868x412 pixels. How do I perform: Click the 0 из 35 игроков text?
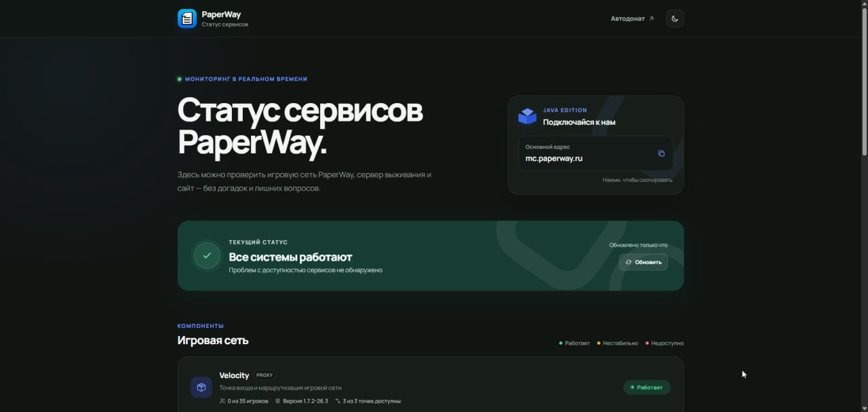pyautogui.click(x=248, y=401)
